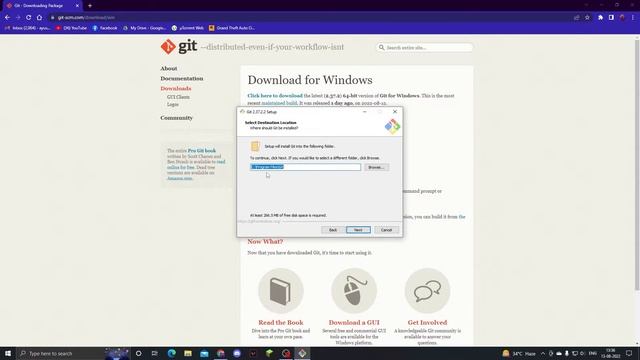Cancel the Git Setup wizard
The height and width of the screenshot is (360, 640).
(386, 230)
